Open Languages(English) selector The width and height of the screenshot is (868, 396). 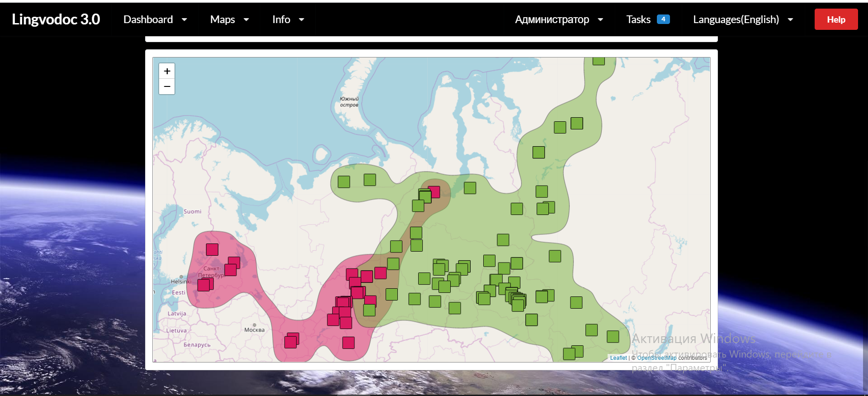(743, 19)
